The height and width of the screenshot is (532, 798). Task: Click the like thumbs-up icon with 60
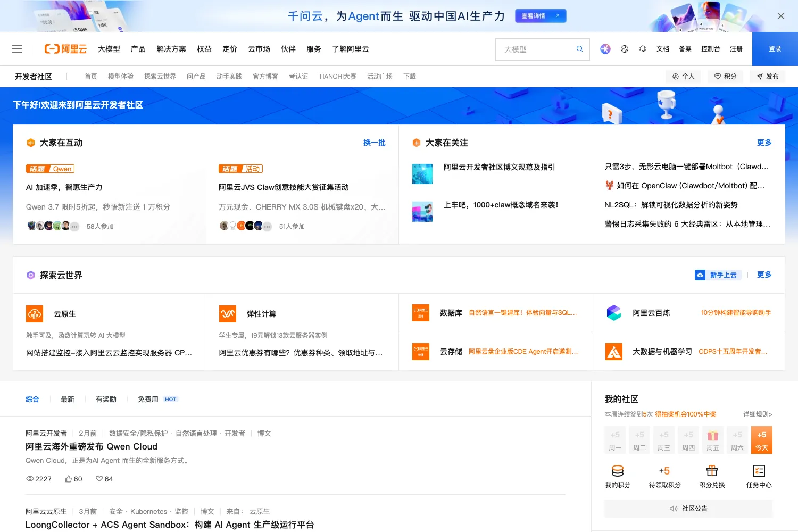point(68,479)
